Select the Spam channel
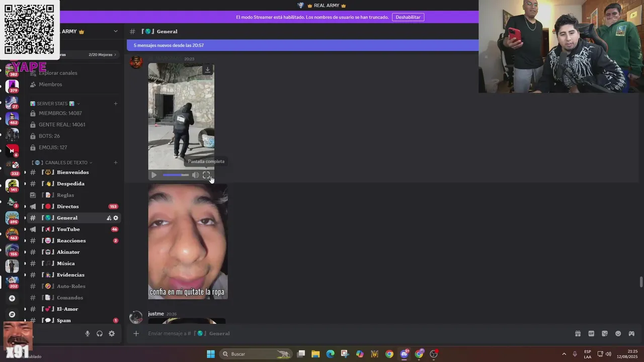Viewport: 644px width, 362px height. tap(73, 320)
